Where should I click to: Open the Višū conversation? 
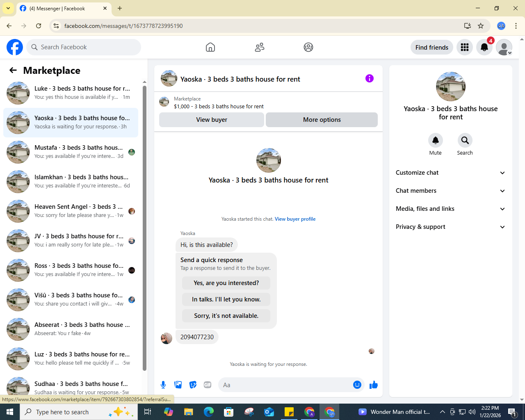pyautogui.click(x=71, y=300)
